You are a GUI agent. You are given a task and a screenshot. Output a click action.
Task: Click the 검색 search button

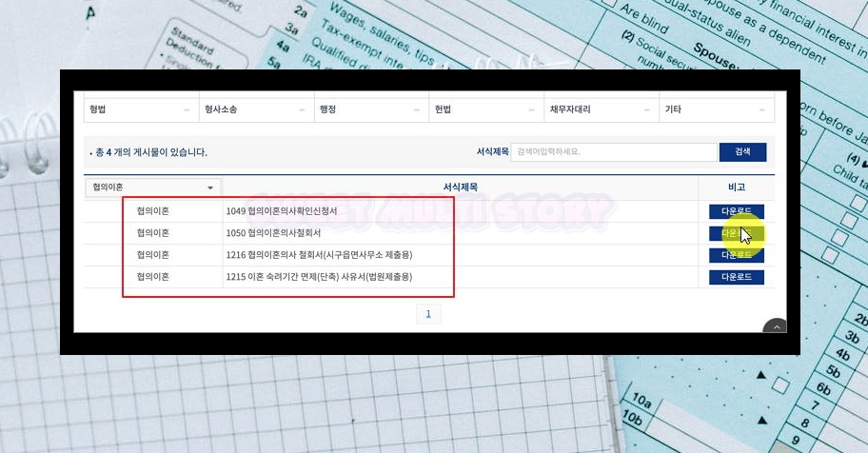coord(742,151)
